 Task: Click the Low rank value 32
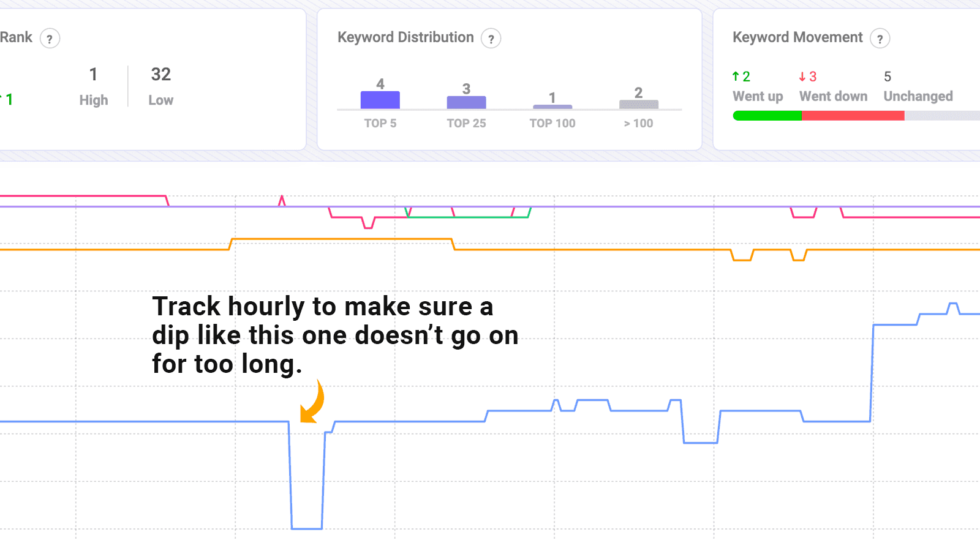161,74
